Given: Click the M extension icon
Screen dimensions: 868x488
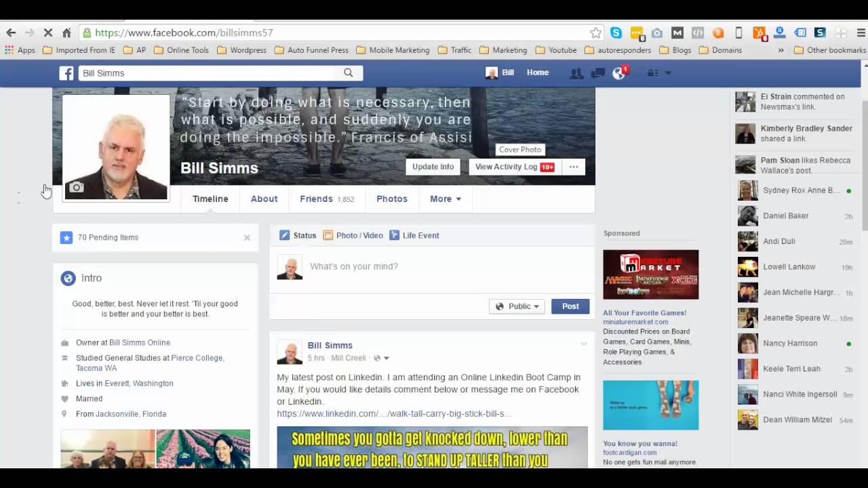Looking at the screenshot, I should coord(677,33).
